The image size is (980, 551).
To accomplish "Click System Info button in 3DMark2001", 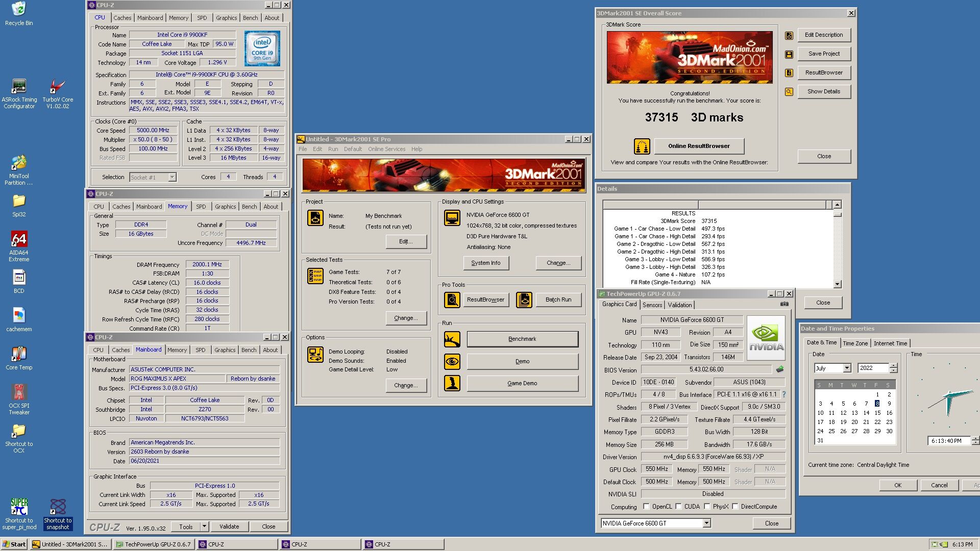I will (486, 263).
